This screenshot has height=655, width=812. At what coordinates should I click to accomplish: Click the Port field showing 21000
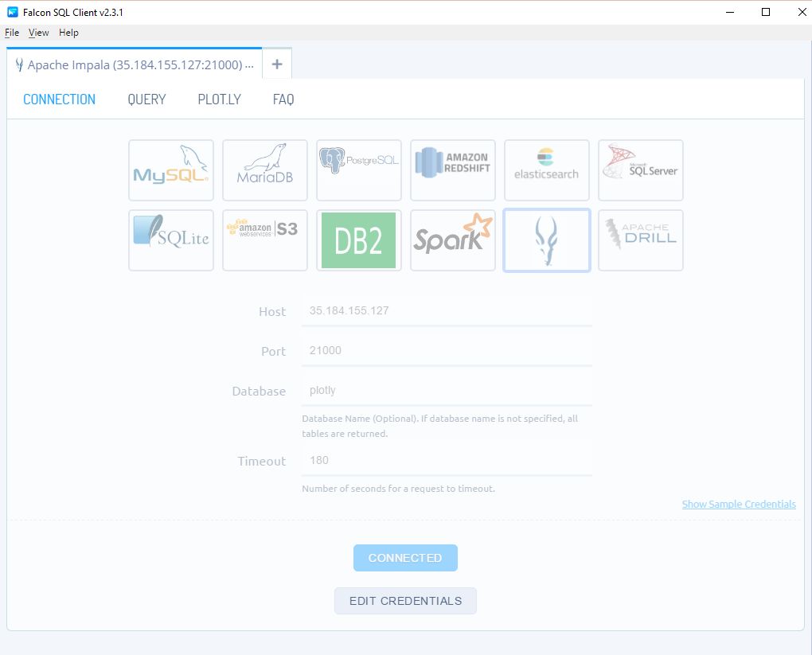[x=447, y=350]
